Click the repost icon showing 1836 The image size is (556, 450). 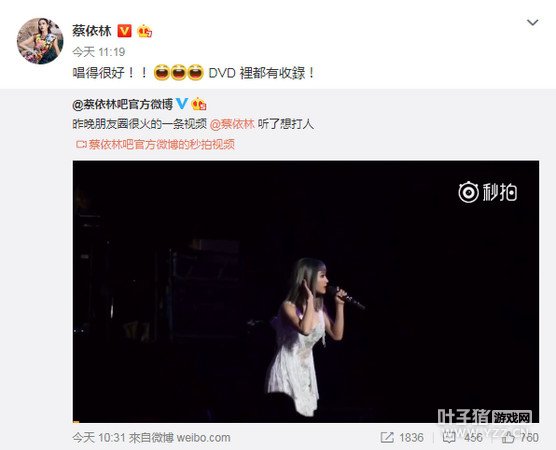click(387, 437)
